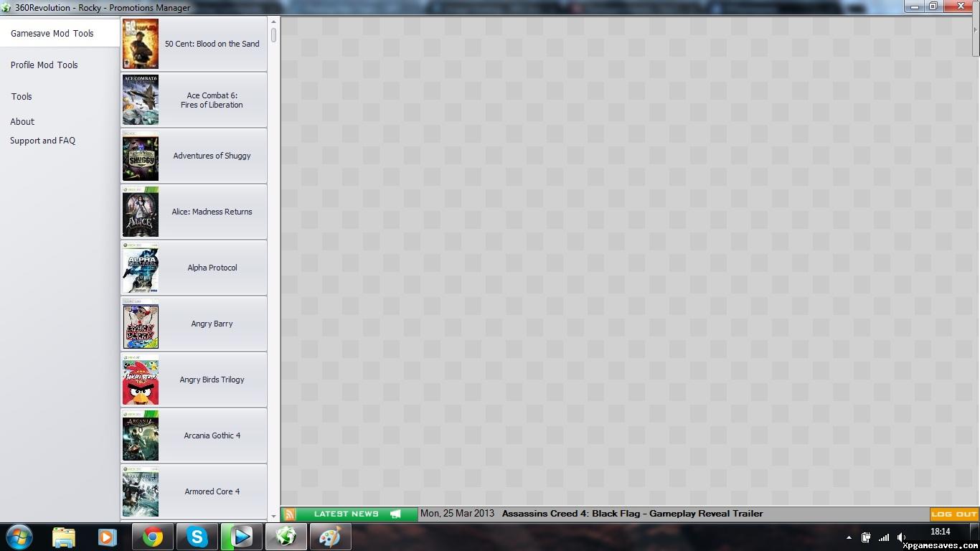Click the Windows Start orb
Image resolution: width=980 pixels, height=551 pixels.
click(x=19, y=537)
